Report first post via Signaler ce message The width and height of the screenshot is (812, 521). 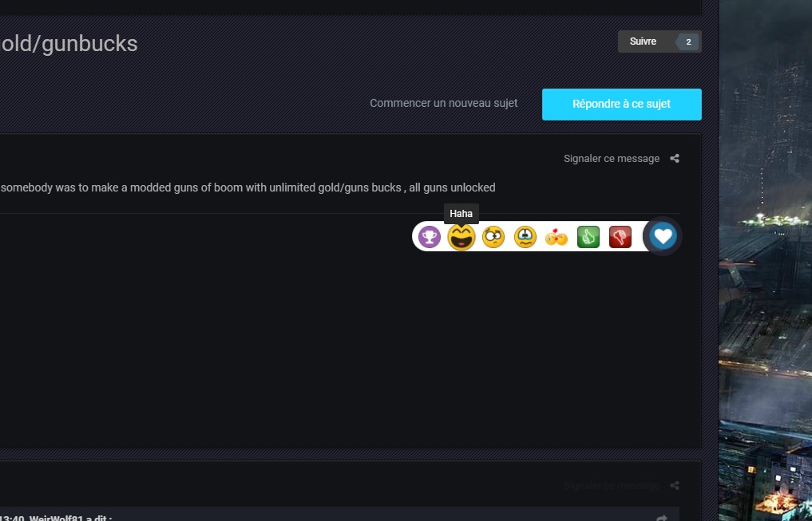[x=612, y=159]
